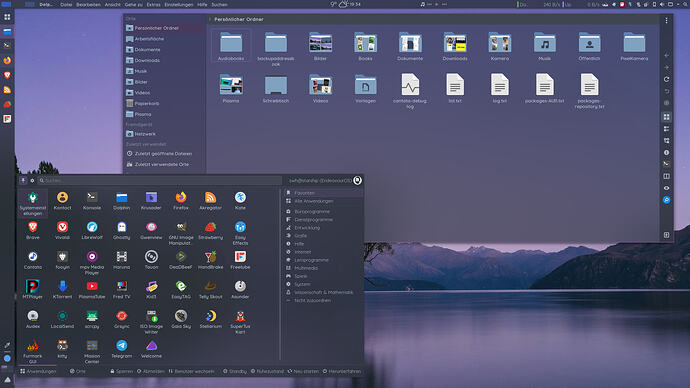This screenshot has width=690, height=388.
Task: Launch Firefox from the launcher grid
Action: coord(180,201)
